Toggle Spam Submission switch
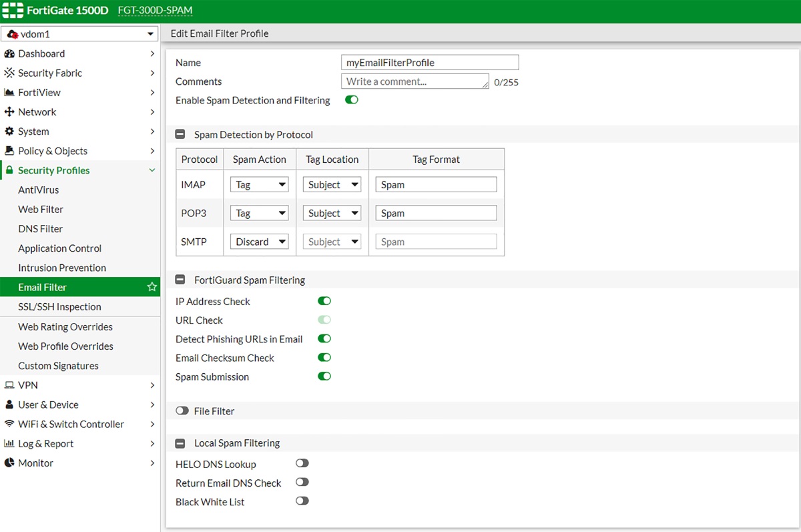The image size is (801, 532). click(x=324, y=376)
